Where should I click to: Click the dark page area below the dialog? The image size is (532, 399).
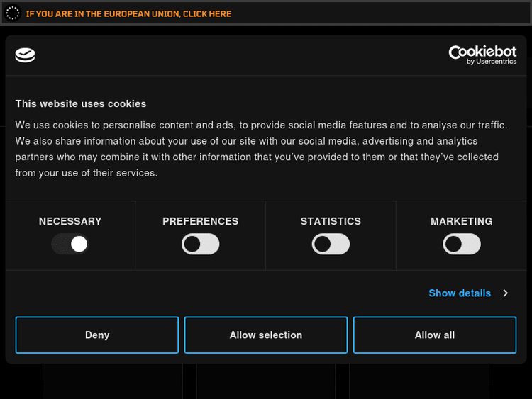(266, 381)
